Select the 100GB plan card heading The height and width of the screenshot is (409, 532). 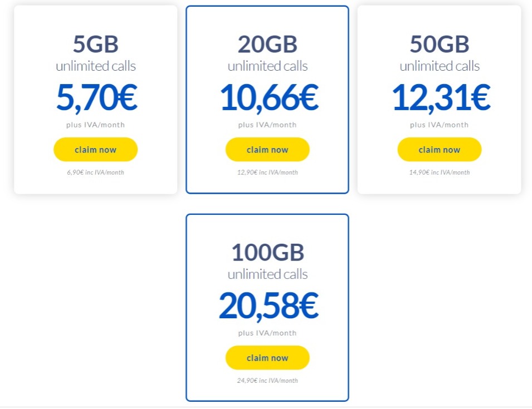pyautogui.click(x=267, y=253)
